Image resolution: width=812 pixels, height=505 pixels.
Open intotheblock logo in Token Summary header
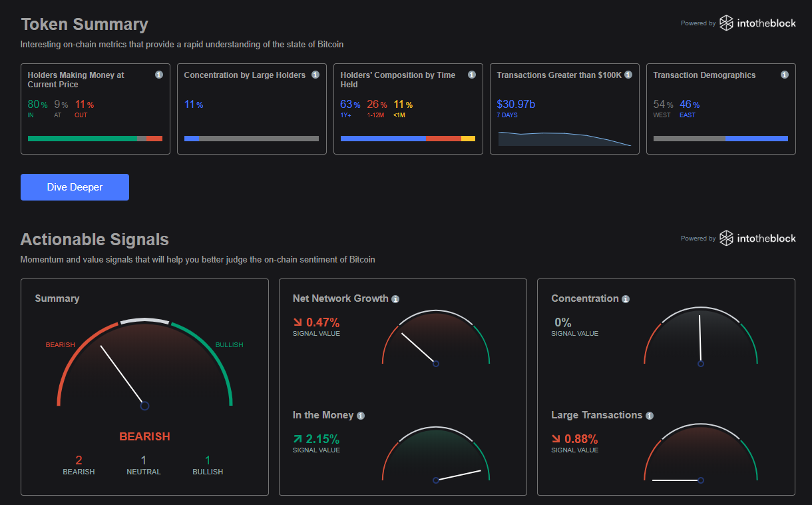(757, 23)
